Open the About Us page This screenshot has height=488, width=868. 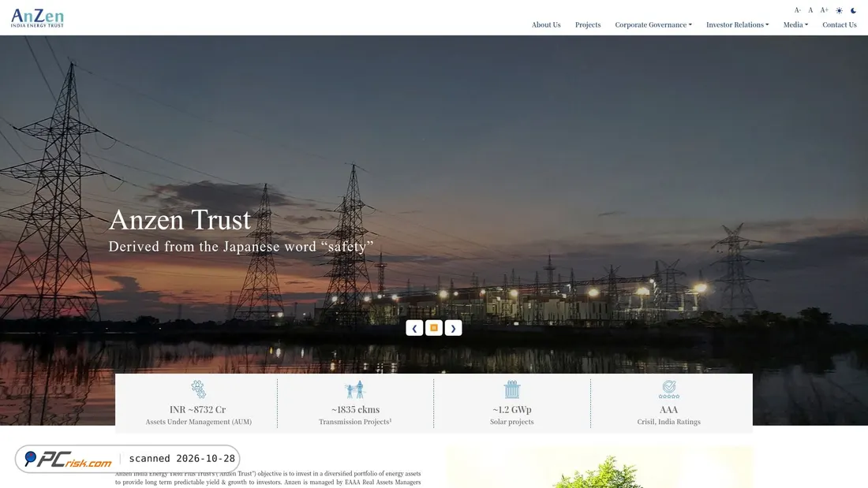[x=546, y=25]
